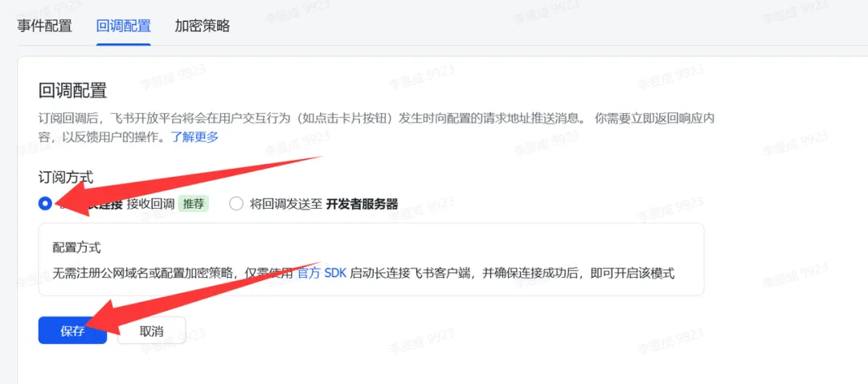Click the green 推荐 badge
The width and height of the screenshot is (868, 384).
[193, 203]
